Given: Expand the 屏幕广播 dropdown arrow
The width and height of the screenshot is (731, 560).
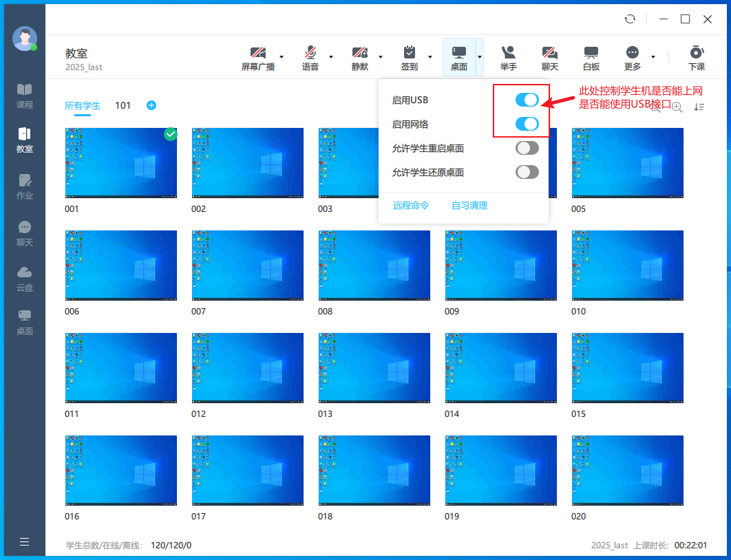Looking at the screenshot, I should point(282,57).
